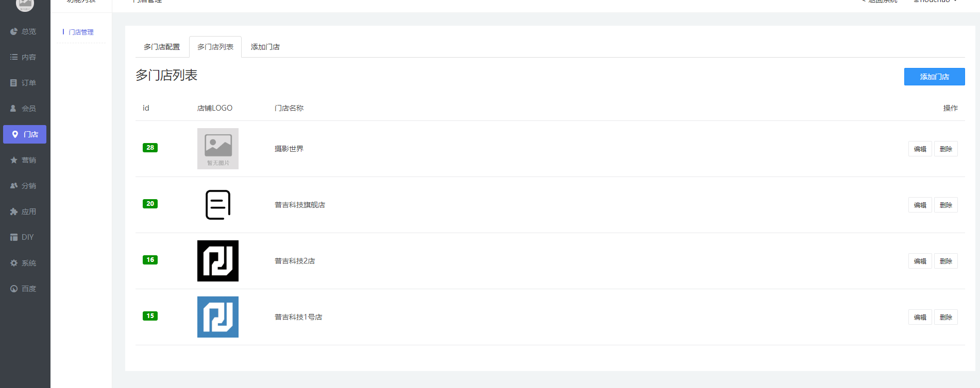This screenshot has width=980, height=388.
Task: Click the blue 添加门店 button
Action: 934,77
